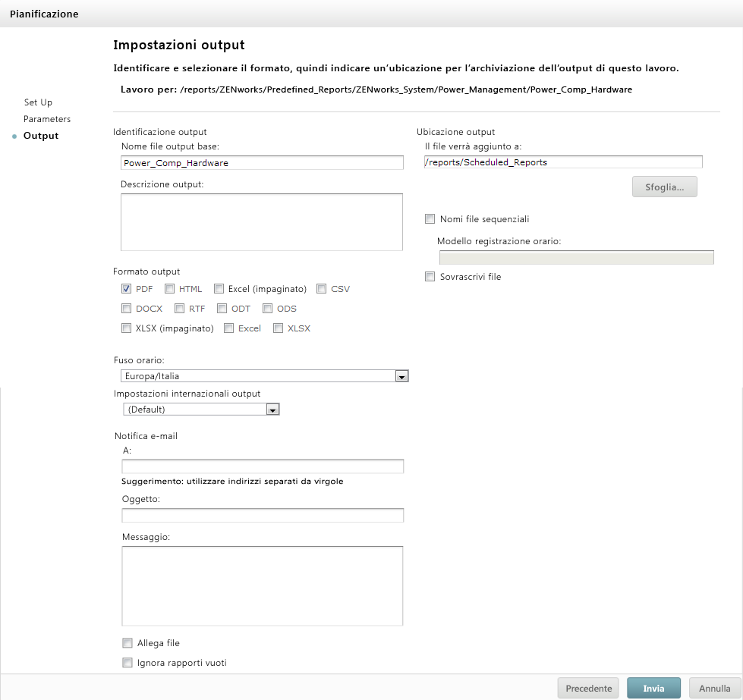743x700 pixels.
Task: Check the Sovrascrivi file option
Action: click(x=430, y=277)
